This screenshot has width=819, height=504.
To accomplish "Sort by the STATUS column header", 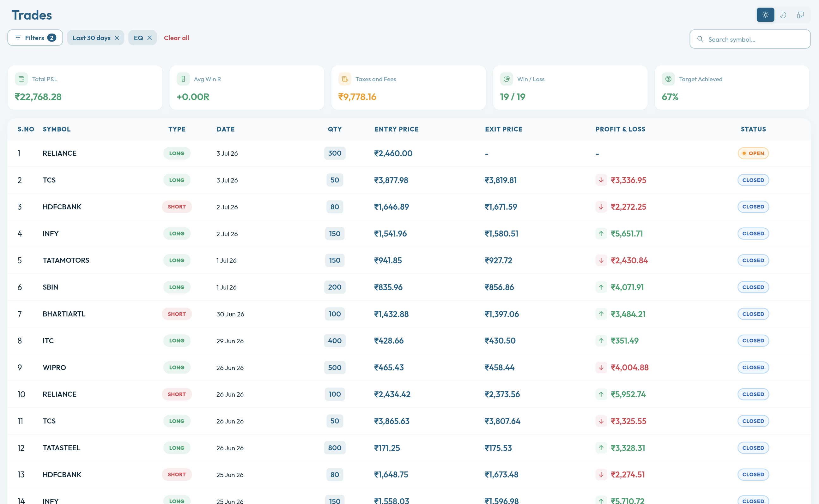I will (x=753, y=129).
